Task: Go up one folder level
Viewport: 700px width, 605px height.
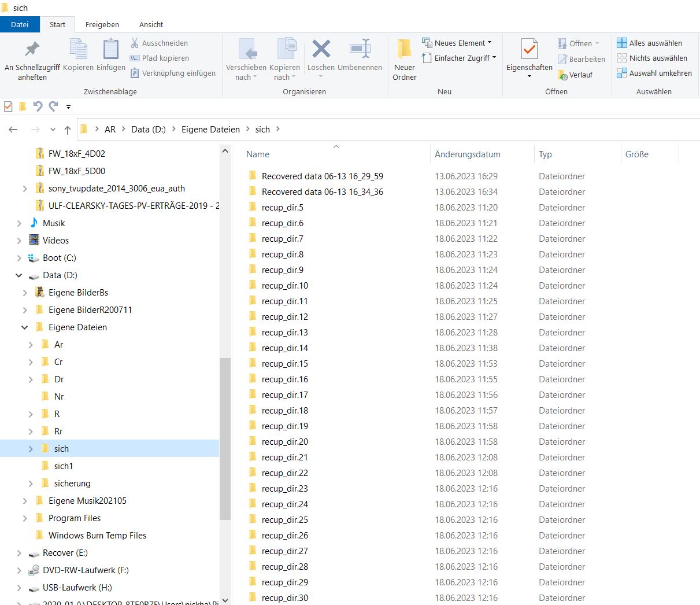Action: click(68, 130)
